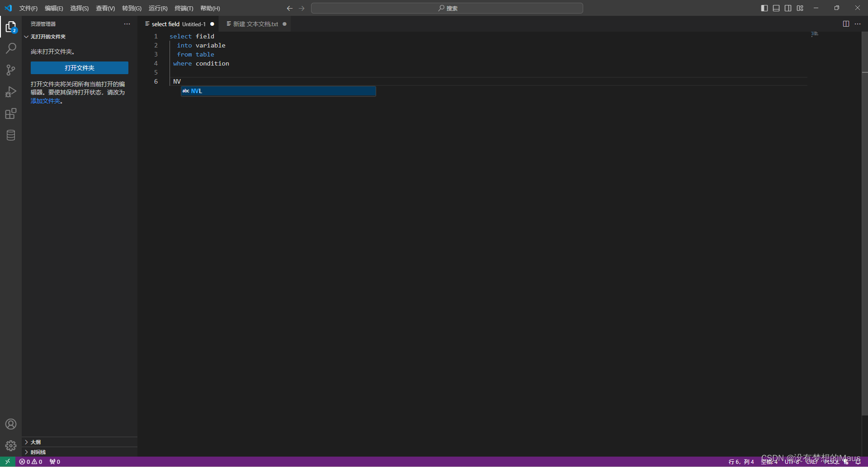Change the PLSQL language mode in status bar
The image size is (868, 467).
832,462
